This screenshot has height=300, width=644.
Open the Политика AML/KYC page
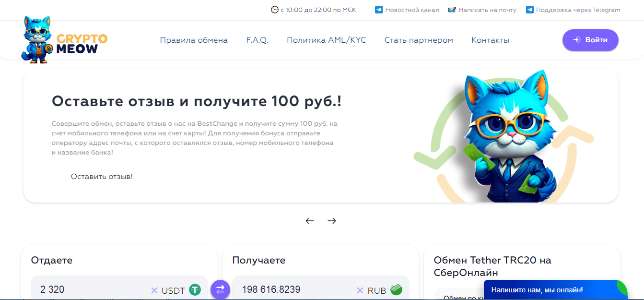pyautogui.click(x=326, y=40)
